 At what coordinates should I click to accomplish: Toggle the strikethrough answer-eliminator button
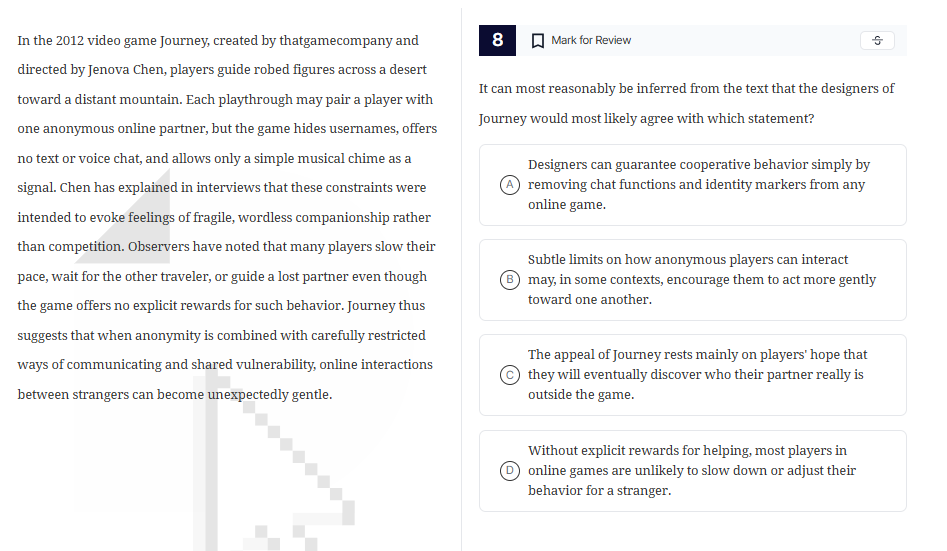(877, 41)
